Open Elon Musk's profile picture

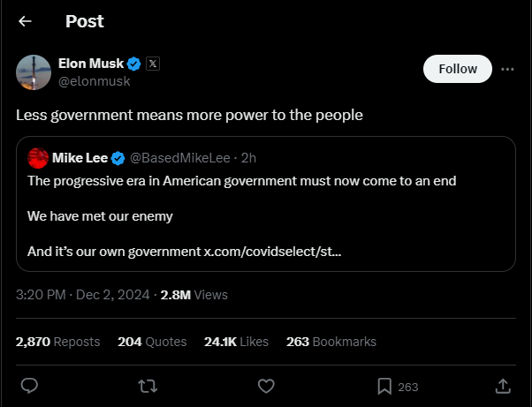[x=34, y=72]
